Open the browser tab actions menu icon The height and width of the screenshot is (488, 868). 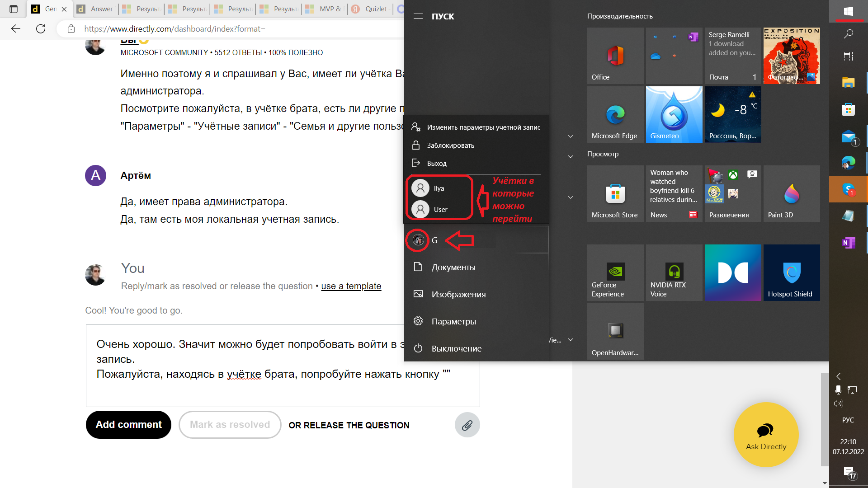(14, 9)
